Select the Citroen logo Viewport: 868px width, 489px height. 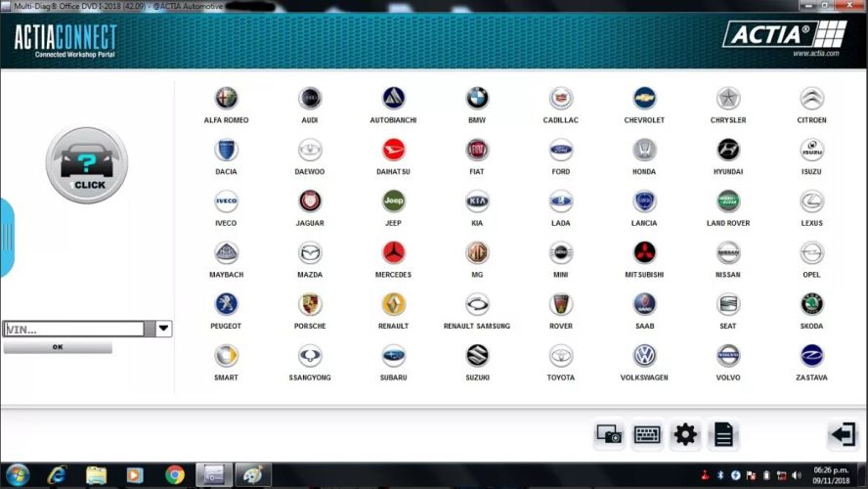[811, 99]
